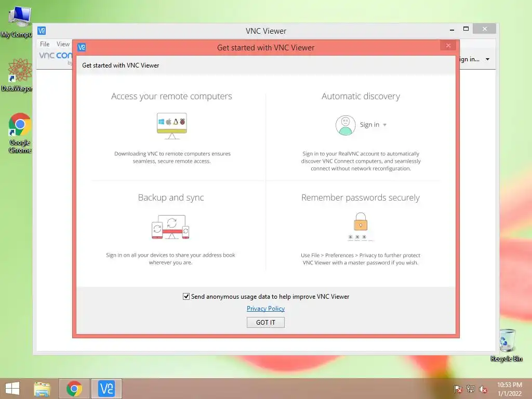Image resolution: width=532 pixels, height=399 pixels.
Task: Click the Backup and sync heading
Action: click(x=170, y=197)
